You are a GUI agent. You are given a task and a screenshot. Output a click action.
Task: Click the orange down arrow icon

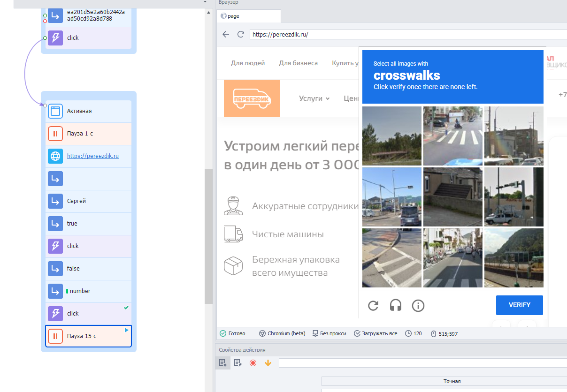268,362
